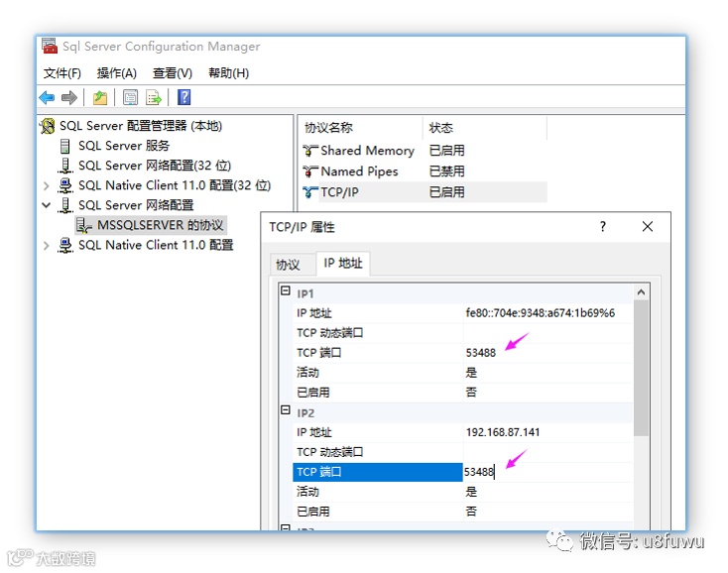Click the icon beside MSSQLSERVER 的协议

coord(83,225)
